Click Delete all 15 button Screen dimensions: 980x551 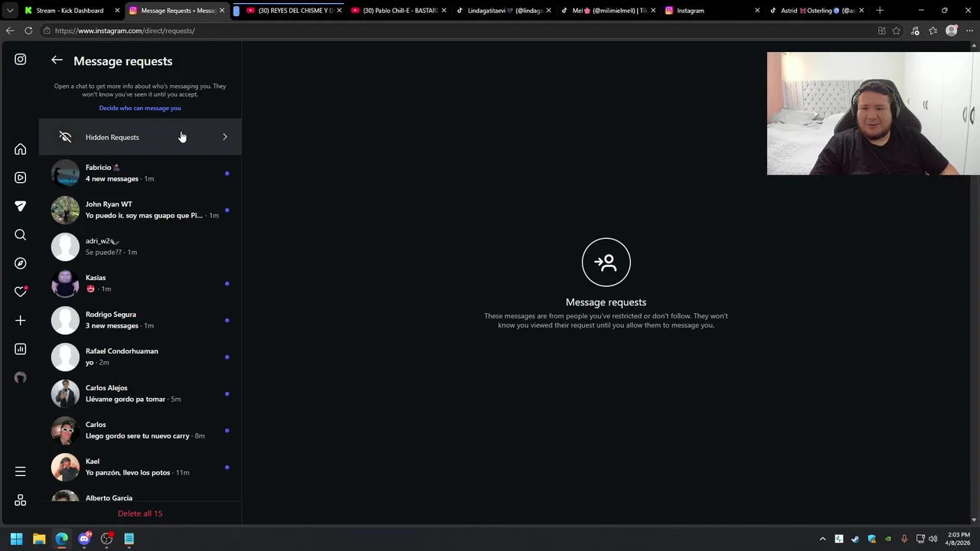(140, 514)
